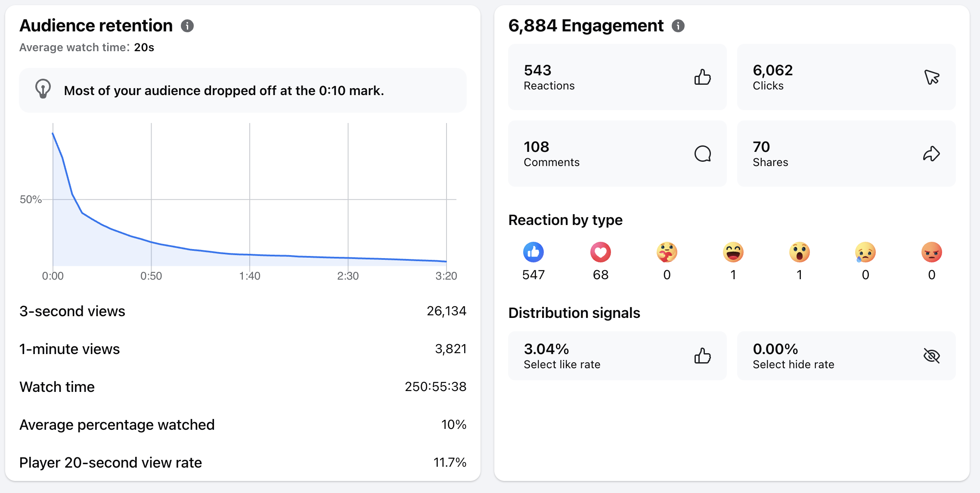Click the Clicks cursor icon
The height and width of the screenshot is (493, 980).
932,77
